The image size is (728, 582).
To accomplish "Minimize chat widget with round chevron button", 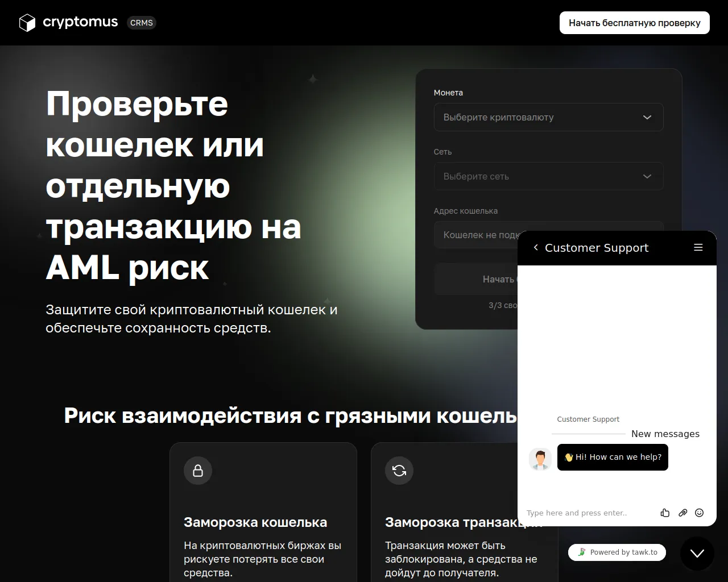I will 697,553.
